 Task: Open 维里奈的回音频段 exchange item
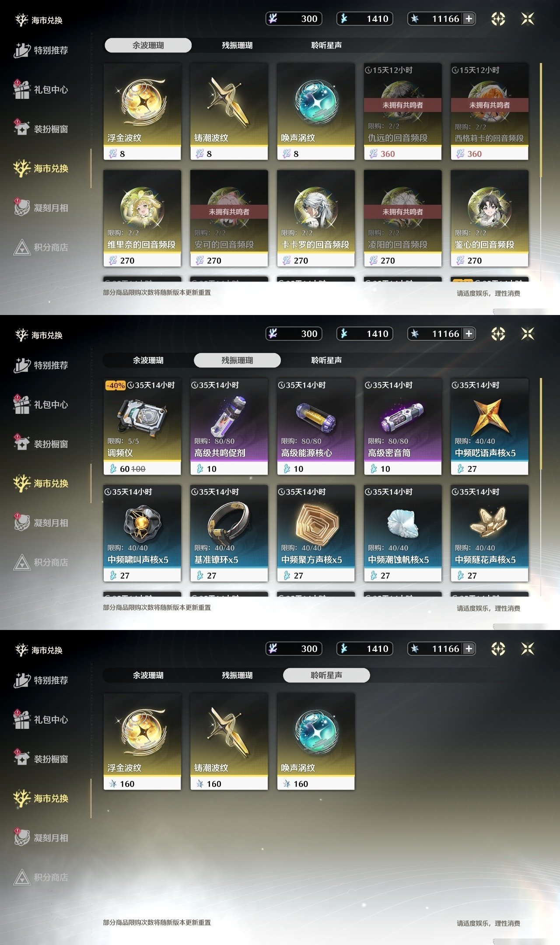tap(142, 218)
